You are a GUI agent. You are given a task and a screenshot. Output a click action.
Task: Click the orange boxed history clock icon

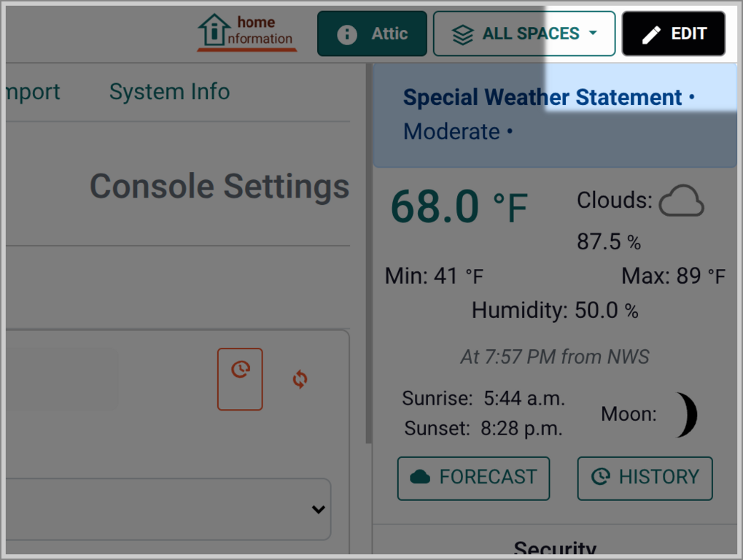pos(240,379)
